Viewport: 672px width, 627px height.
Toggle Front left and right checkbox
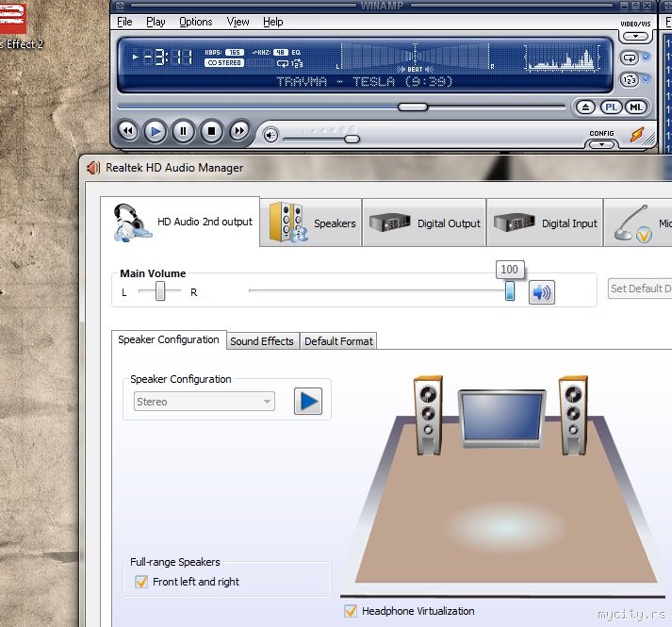click(x=141, y=582)
